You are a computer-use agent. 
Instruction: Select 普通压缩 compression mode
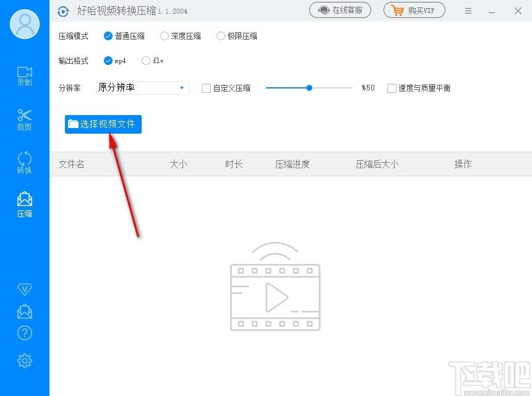124,36
